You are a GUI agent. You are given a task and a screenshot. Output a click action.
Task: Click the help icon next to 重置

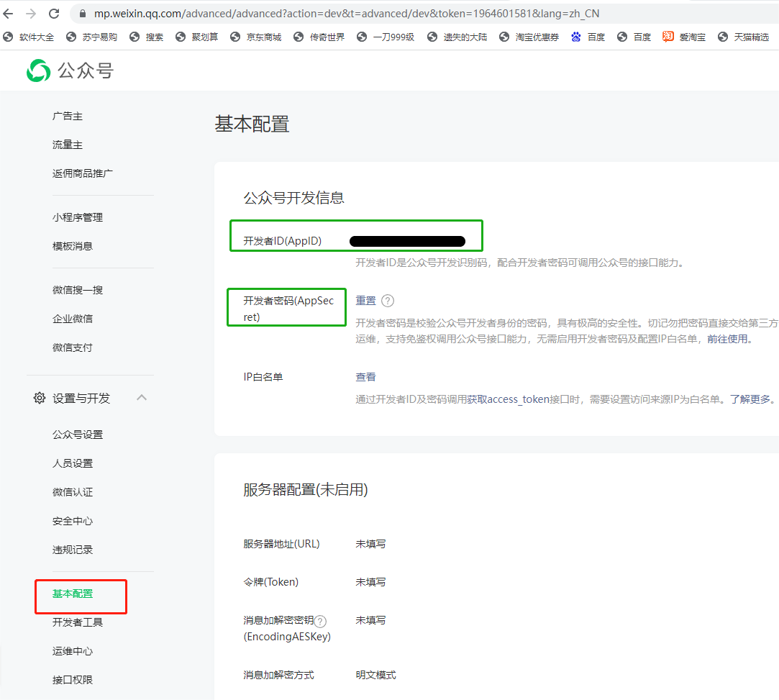388,301
